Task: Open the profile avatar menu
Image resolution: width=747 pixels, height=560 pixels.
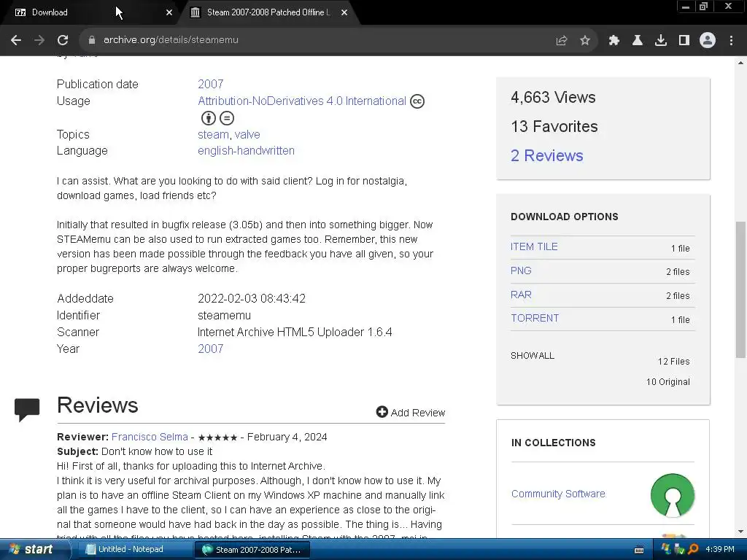Action: [708, 41]
